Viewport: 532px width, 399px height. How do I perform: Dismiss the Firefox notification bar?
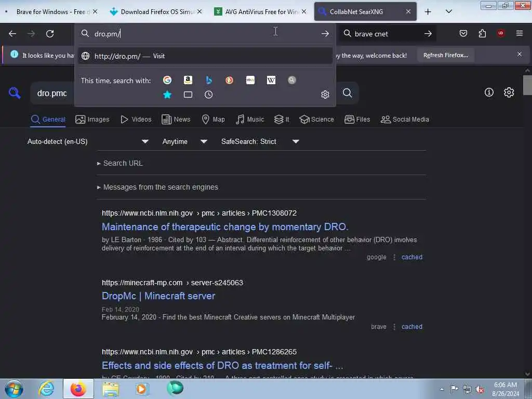point(520,54)
